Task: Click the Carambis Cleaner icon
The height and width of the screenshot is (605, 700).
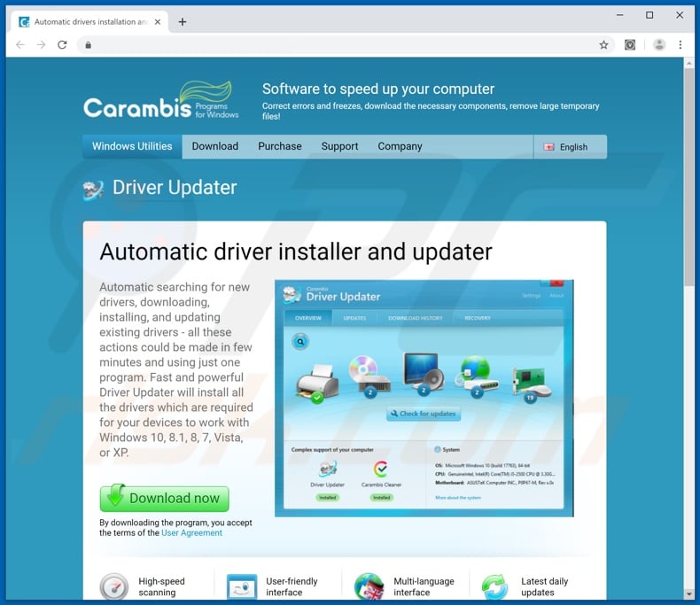Action: (x=381, y=469)
